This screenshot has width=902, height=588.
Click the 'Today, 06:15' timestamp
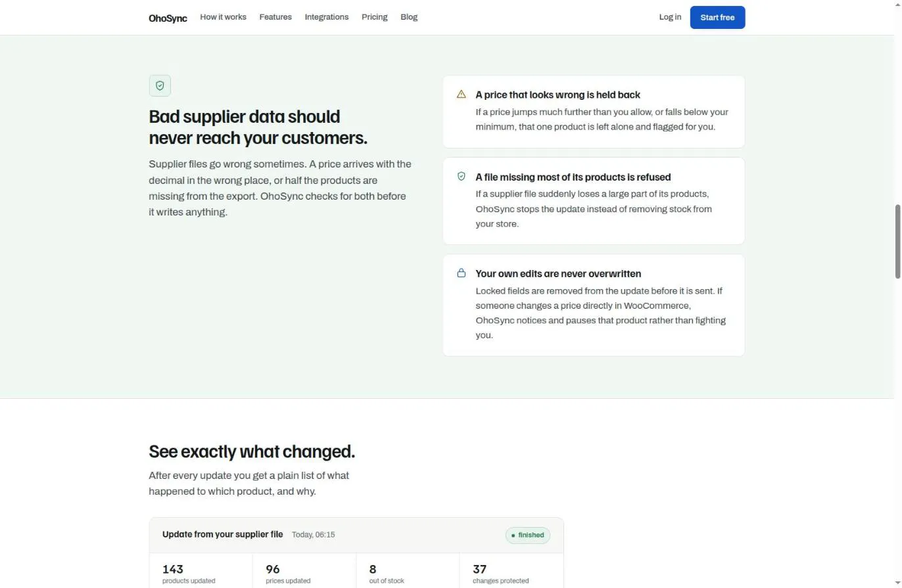[x=314, y=535]
